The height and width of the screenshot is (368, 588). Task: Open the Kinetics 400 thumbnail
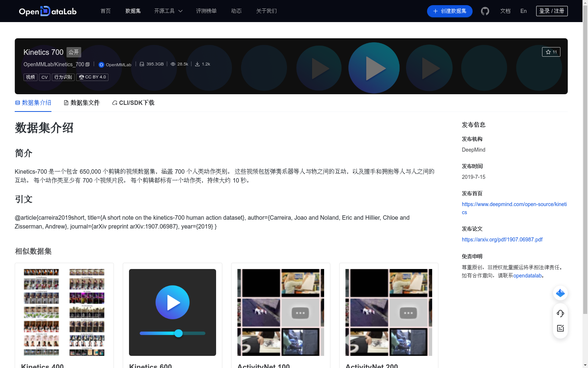[64, 312]
